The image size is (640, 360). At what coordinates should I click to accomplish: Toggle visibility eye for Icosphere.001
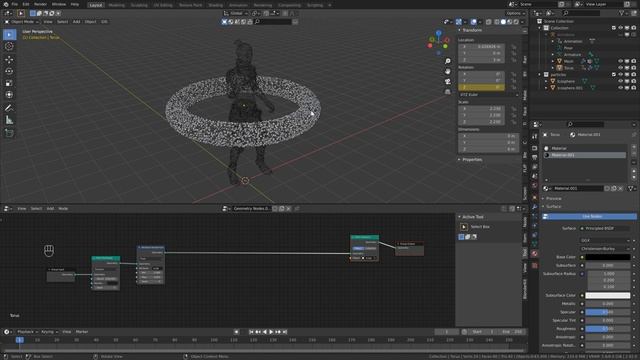[x=620, y=88]
